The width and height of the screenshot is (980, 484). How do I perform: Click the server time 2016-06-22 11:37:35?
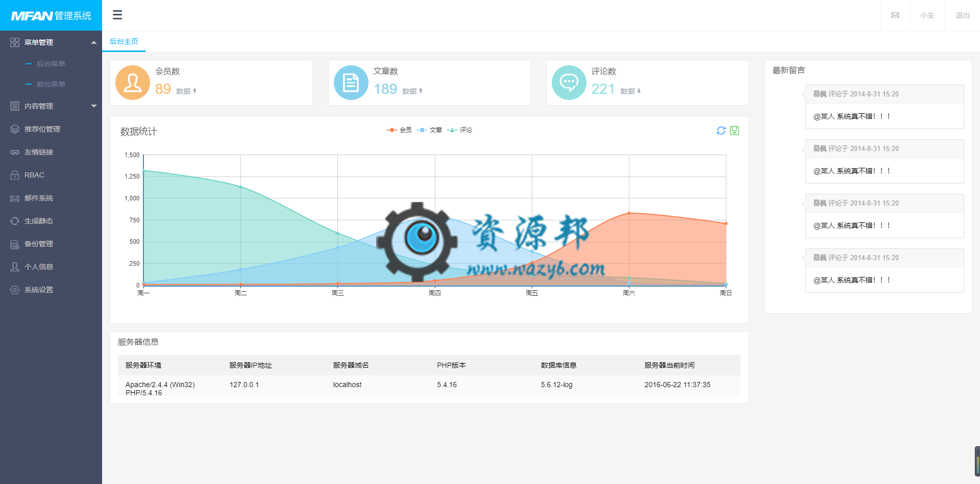pyautogui.click(x=677, y=385)
